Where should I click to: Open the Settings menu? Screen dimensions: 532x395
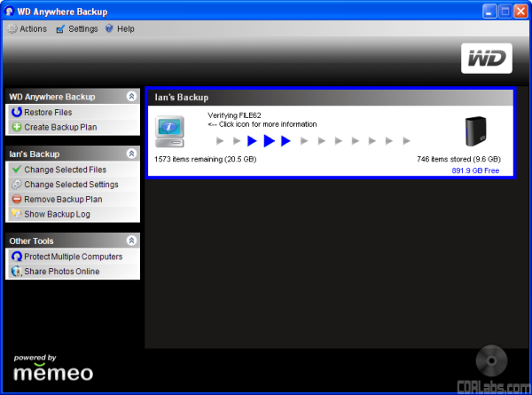tap(76, 28)
